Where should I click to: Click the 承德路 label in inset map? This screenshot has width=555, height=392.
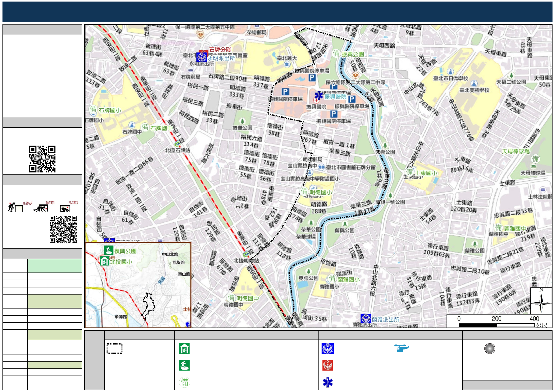[x=121, y=317]
